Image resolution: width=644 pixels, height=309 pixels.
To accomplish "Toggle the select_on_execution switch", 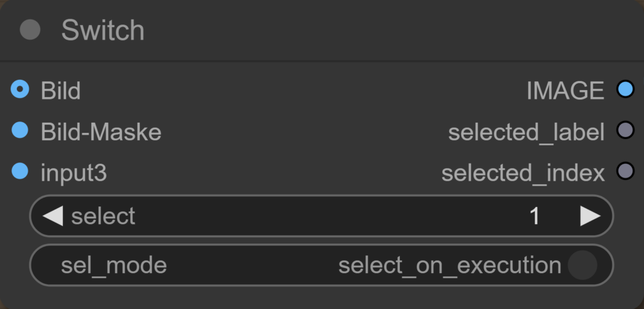I will (582, 265).
